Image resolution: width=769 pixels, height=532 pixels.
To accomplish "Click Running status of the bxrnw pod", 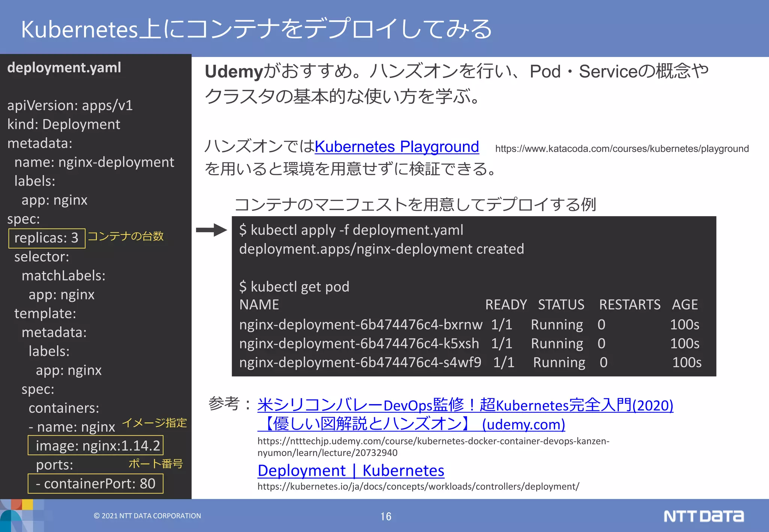I will (x=557, y=325).
